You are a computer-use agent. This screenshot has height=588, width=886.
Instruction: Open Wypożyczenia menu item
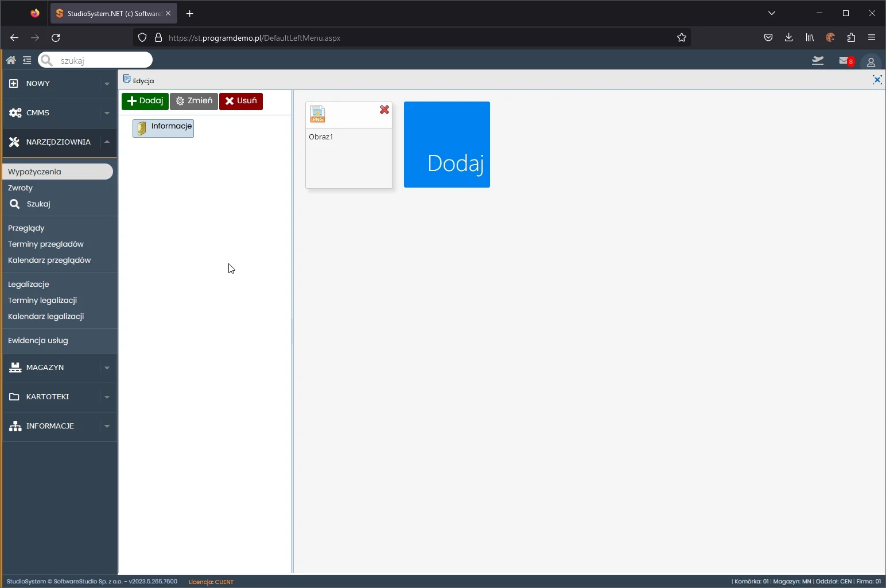click(x=35, y=172)
